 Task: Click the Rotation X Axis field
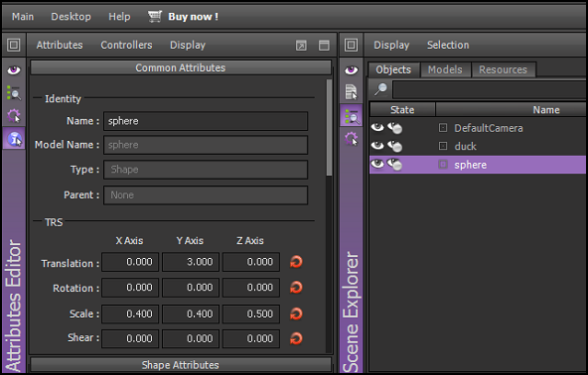(x=130, y=288)
